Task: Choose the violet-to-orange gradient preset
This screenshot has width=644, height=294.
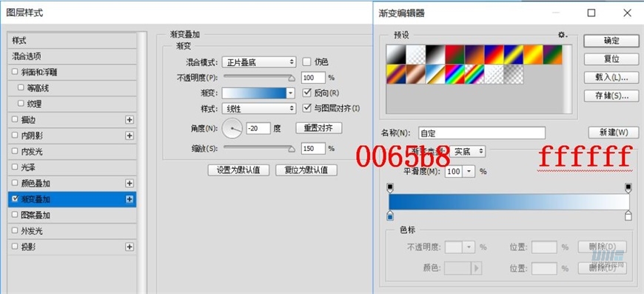Action: click(474, 54)
